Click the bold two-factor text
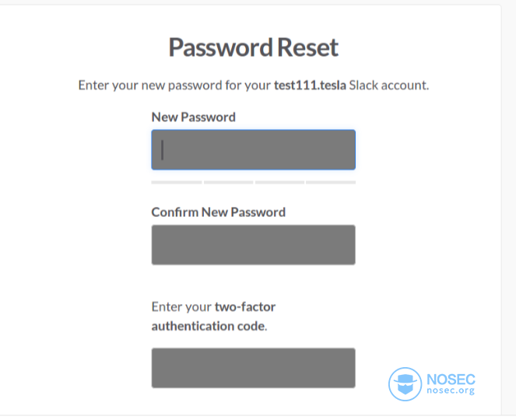516x420 pixels. 245,306
